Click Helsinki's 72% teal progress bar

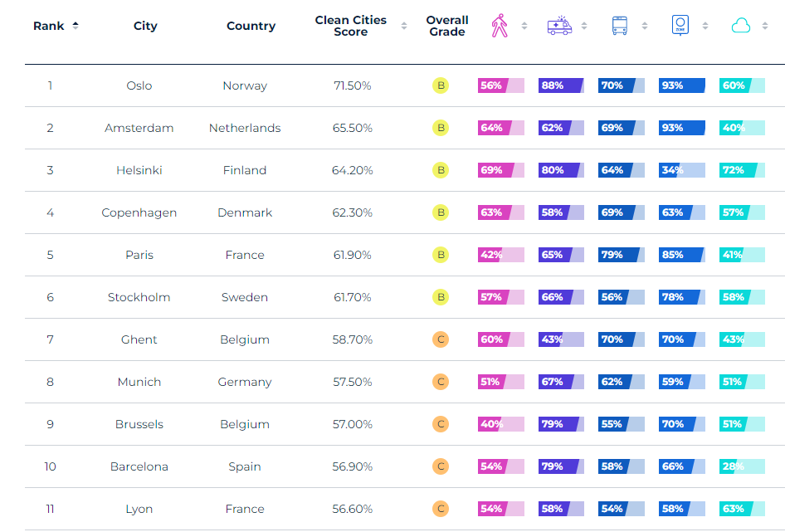[x=742, y=170]
